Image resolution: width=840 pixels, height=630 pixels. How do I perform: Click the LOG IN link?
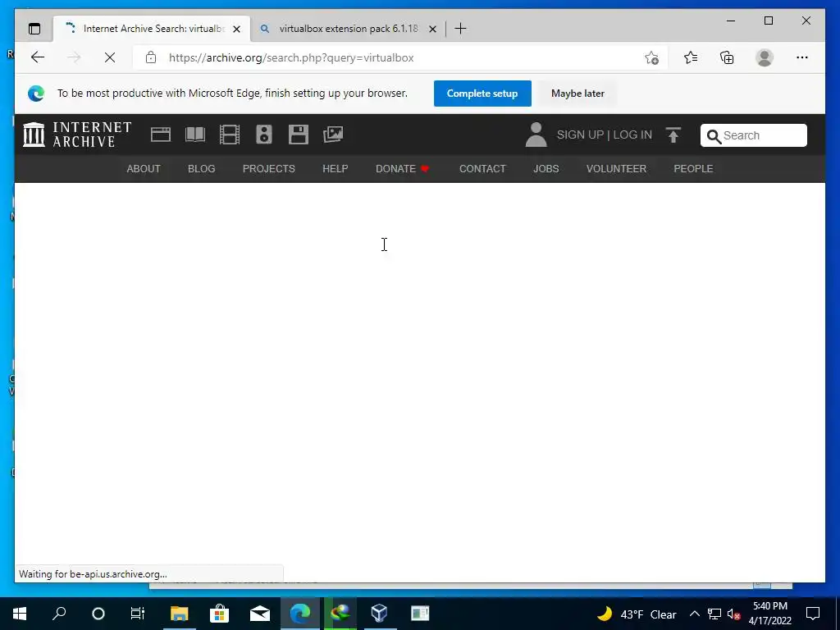coord(632,135)
